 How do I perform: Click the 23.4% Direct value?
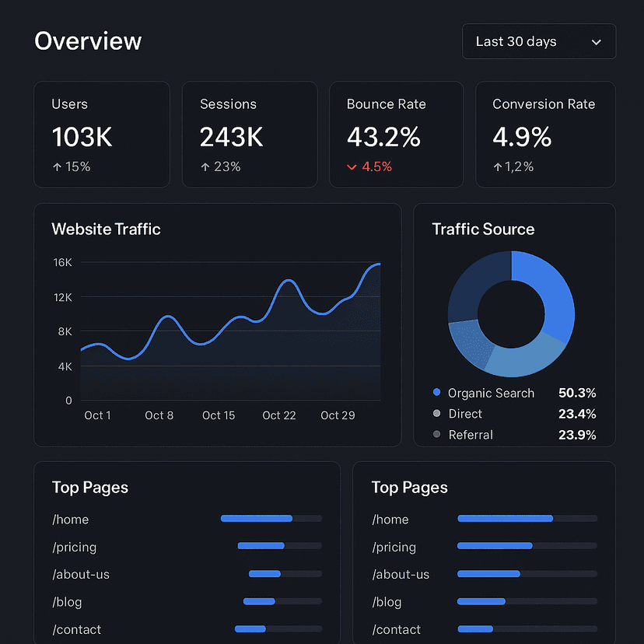click(577, 414)
